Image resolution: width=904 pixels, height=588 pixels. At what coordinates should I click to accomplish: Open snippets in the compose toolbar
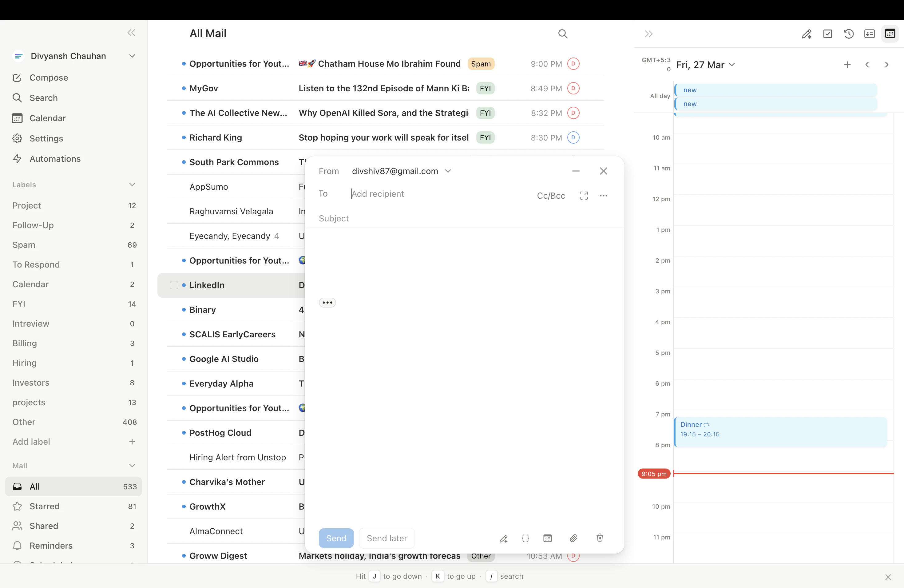pos(526,538)
